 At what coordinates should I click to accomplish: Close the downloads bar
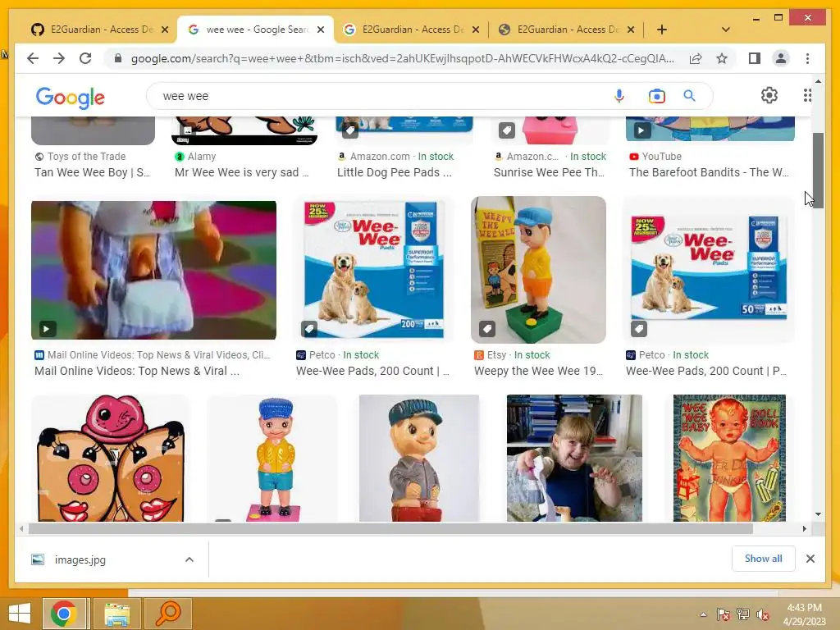point(810,559)
